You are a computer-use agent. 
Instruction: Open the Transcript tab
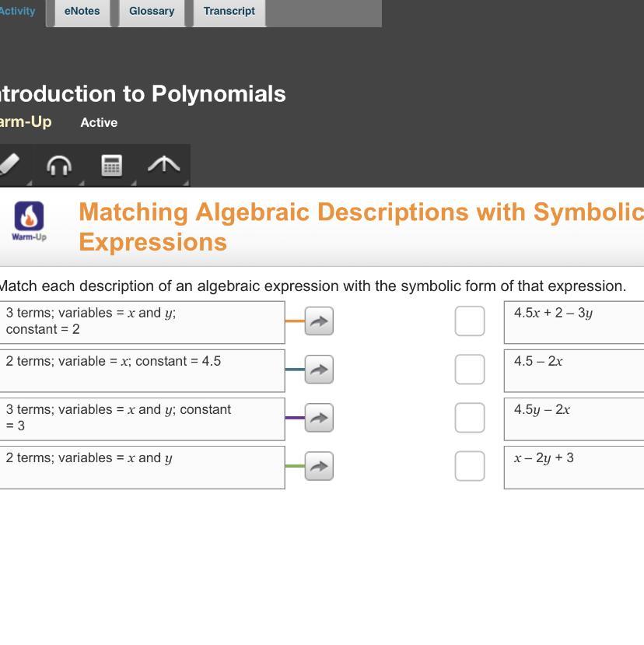pyautogui.click(x=229, y=12)
